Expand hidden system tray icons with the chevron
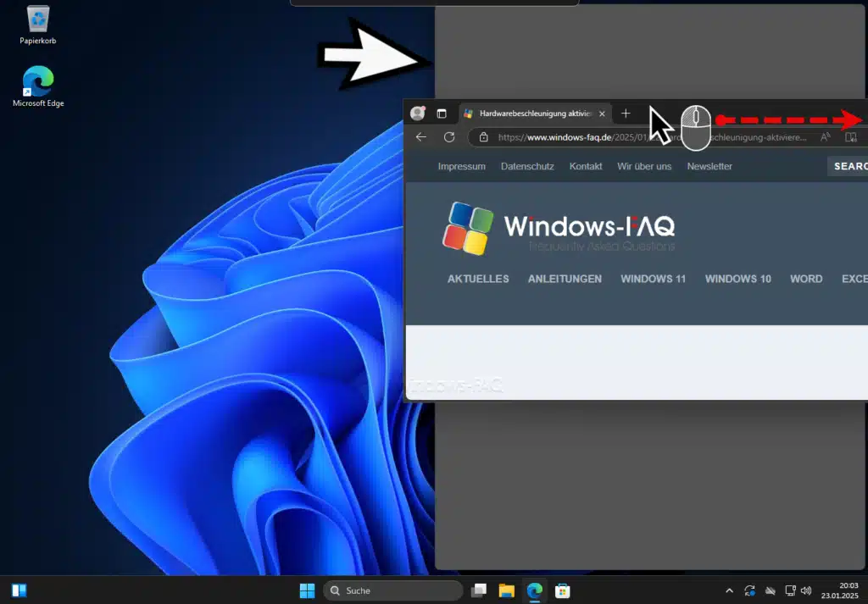Viewport: 868px width, 604px height. coord(729,590)
